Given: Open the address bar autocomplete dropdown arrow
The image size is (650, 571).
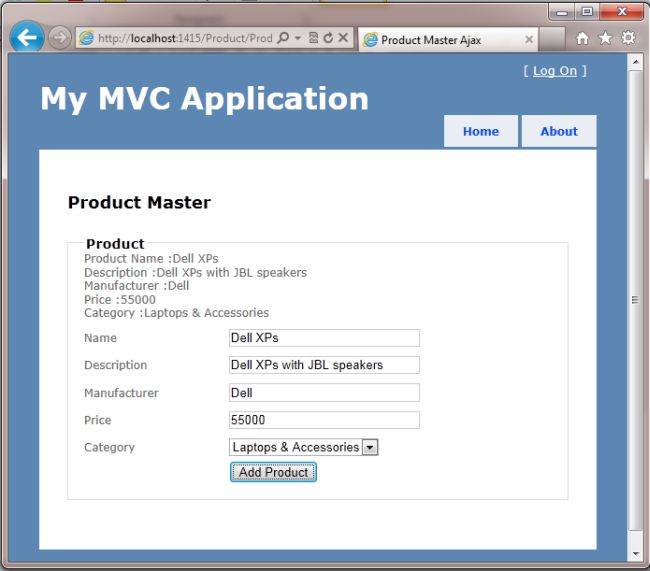Looking at the screenshot, I should [297, 38].
